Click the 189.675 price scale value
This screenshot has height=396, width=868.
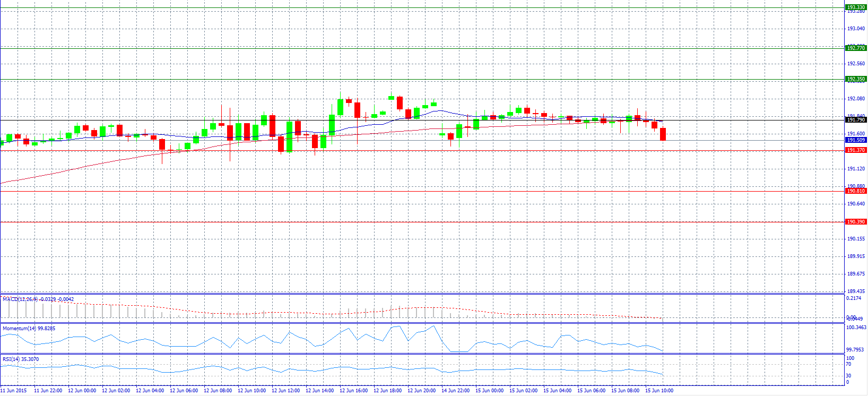pyautogui.click(x=856, y=274)
